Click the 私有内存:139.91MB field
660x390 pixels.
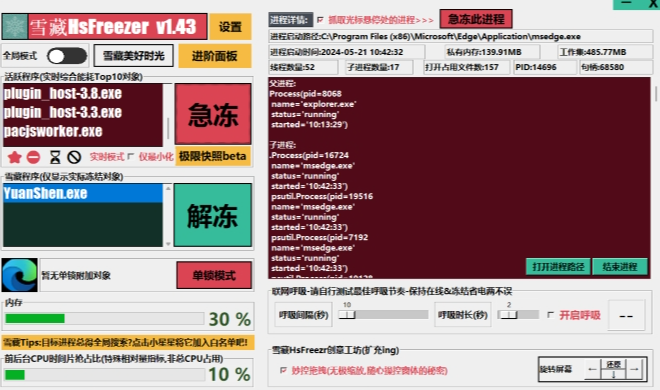point(492,52)
